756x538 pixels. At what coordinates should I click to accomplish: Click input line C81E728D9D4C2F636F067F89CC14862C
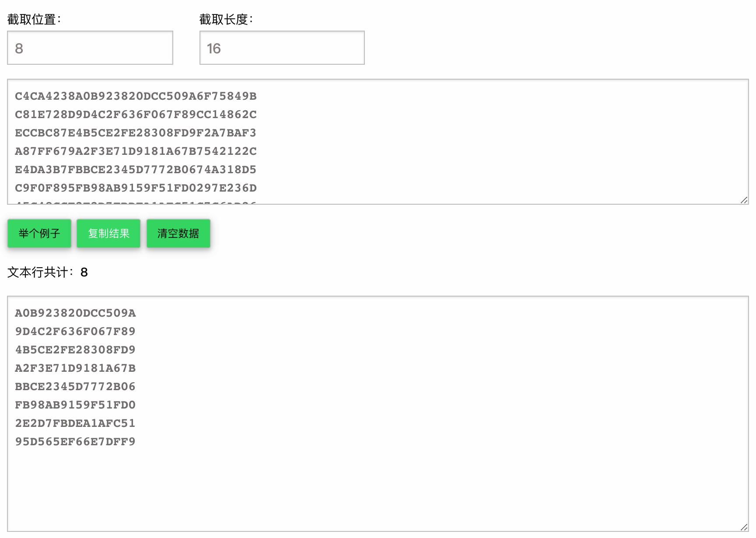[x=136, y=115]
